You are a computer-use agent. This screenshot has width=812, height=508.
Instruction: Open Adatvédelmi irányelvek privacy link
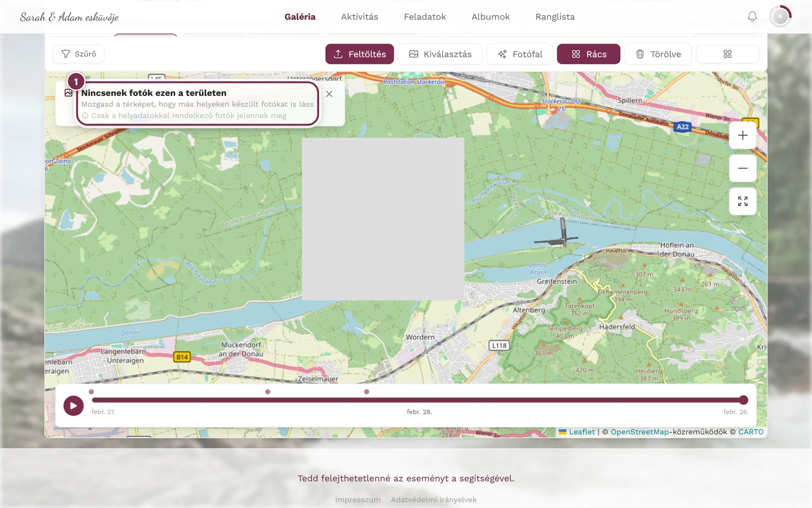pyautogui.click(x=434, y=500)
